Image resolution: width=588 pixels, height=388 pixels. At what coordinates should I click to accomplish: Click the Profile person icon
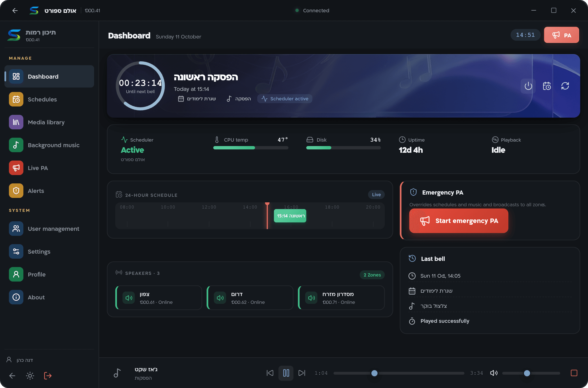[16, 274]
